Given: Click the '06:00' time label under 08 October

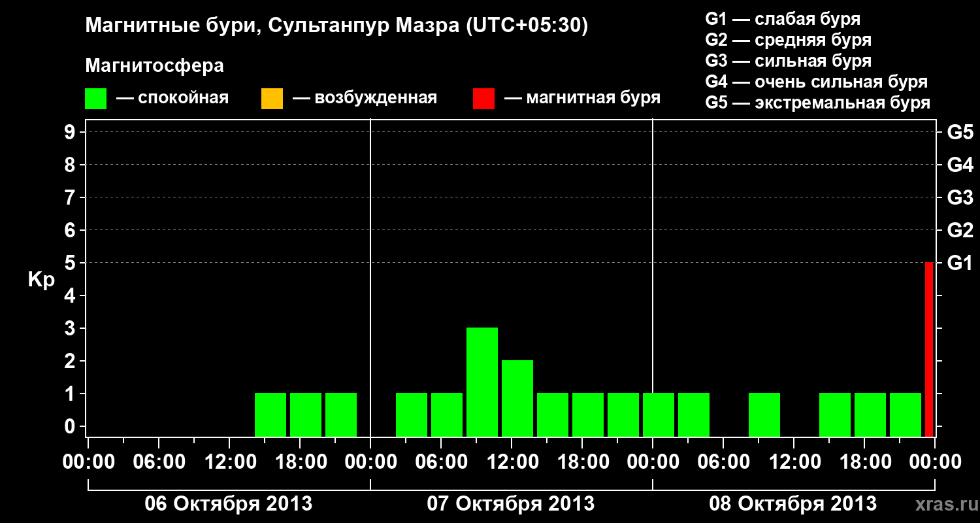Looking at the screenshot, I should (723, 462).
